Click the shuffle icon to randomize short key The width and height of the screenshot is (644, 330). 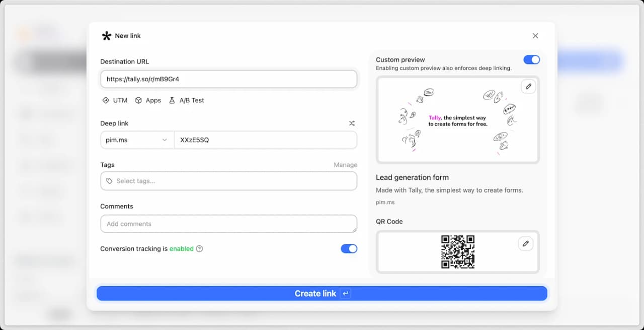(352, 123)
